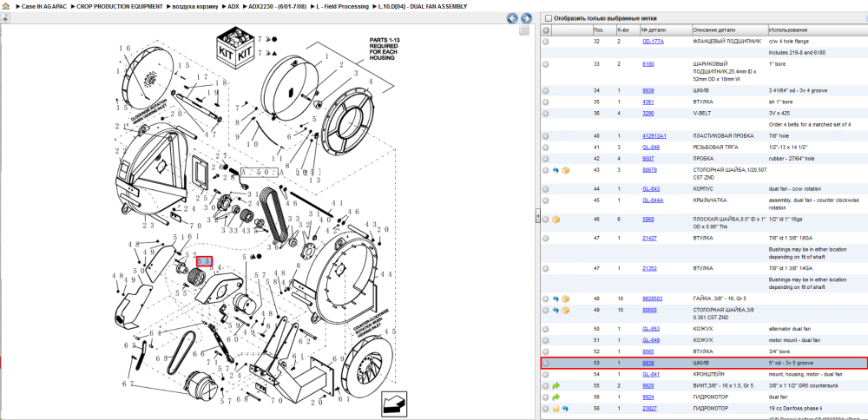868x420 pixels.
Task: Click green arrow icon for part 9920
Action: [556, 385]
